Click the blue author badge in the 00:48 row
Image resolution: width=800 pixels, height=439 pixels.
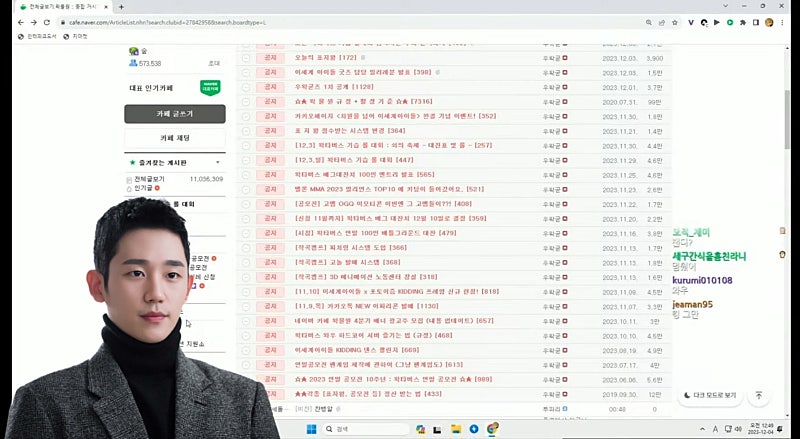coord(565,409)
